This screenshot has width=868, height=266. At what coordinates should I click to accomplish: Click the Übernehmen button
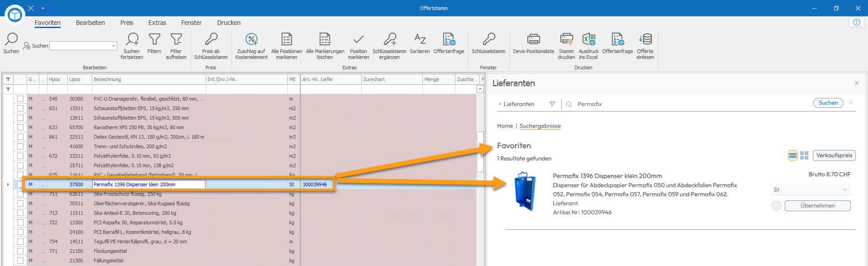click(x=817, y=206)
